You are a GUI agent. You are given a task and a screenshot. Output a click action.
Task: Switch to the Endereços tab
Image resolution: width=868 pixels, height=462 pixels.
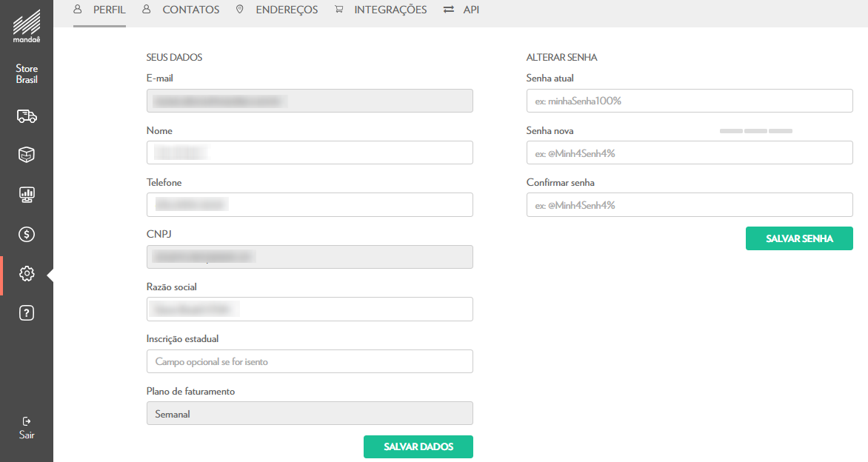pyautogui.click(x=276, y=10)
